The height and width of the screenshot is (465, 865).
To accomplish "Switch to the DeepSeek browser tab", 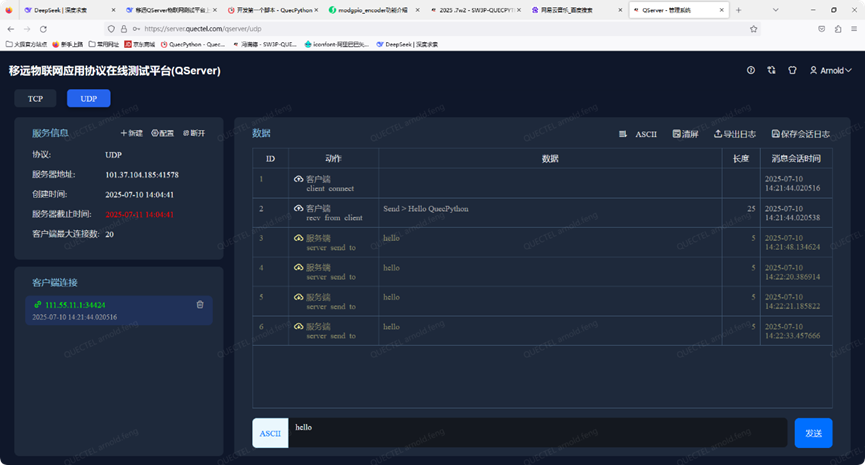I will 69,10.
